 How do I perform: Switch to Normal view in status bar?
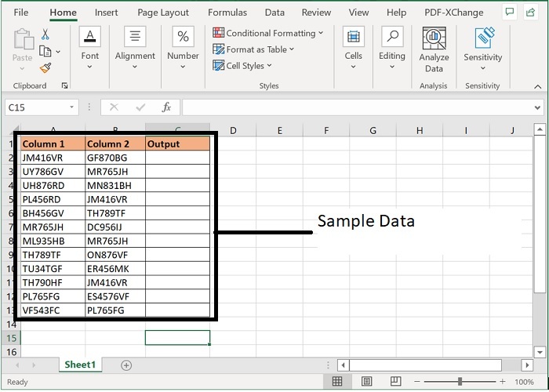(336, 382)
